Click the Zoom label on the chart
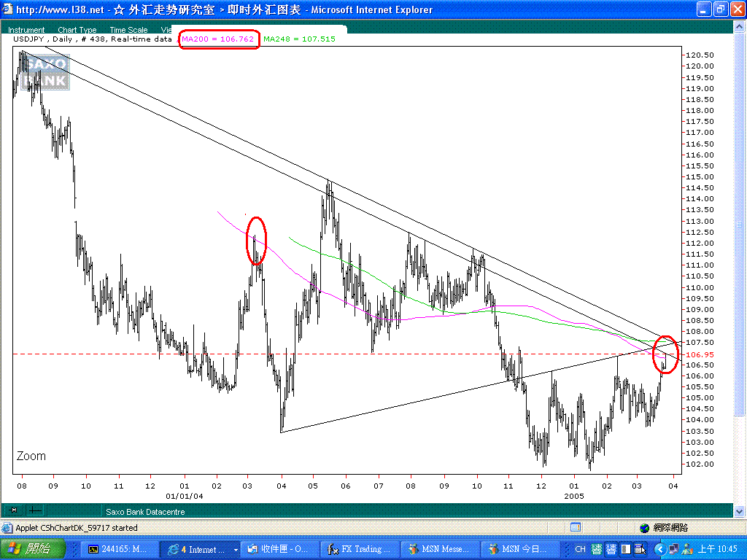747x560 pixels. (31, 456)
